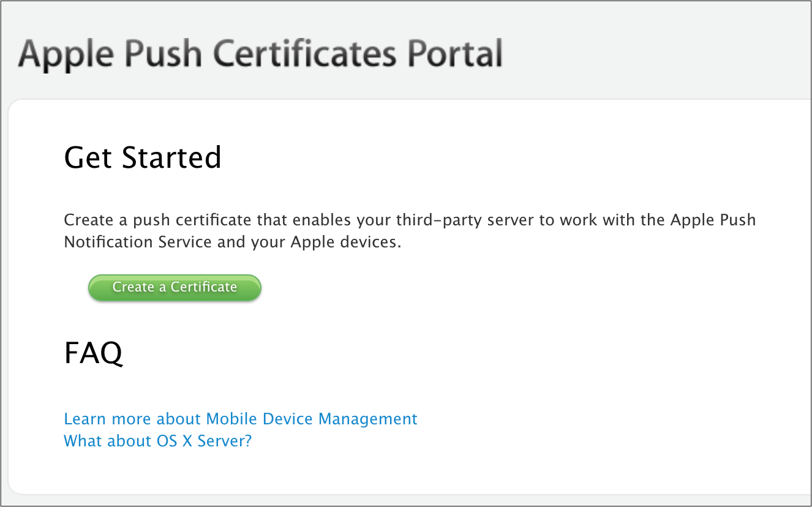Click Notification Service in the description text
Viewport: 812px width, 507px height.
(138, 242)
